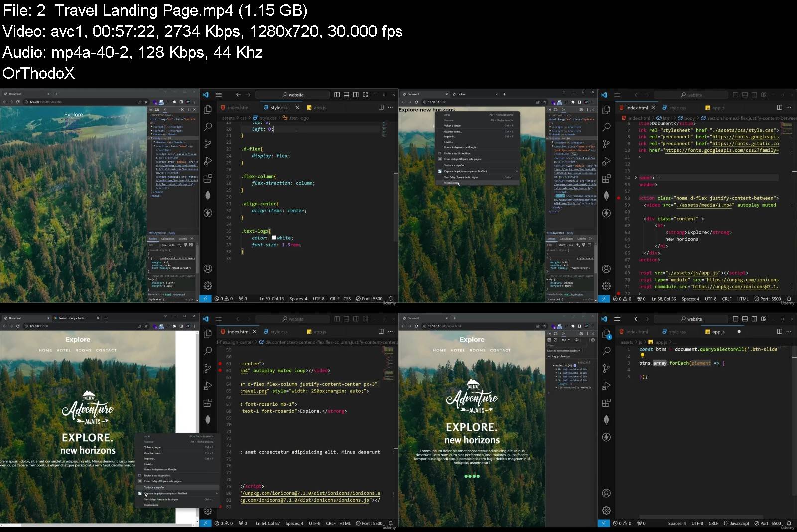Open Run and Debug icon in style.css frame
The height and width of the screenshot is (532, 797).
pyautogui.click(x=208, y=161)
